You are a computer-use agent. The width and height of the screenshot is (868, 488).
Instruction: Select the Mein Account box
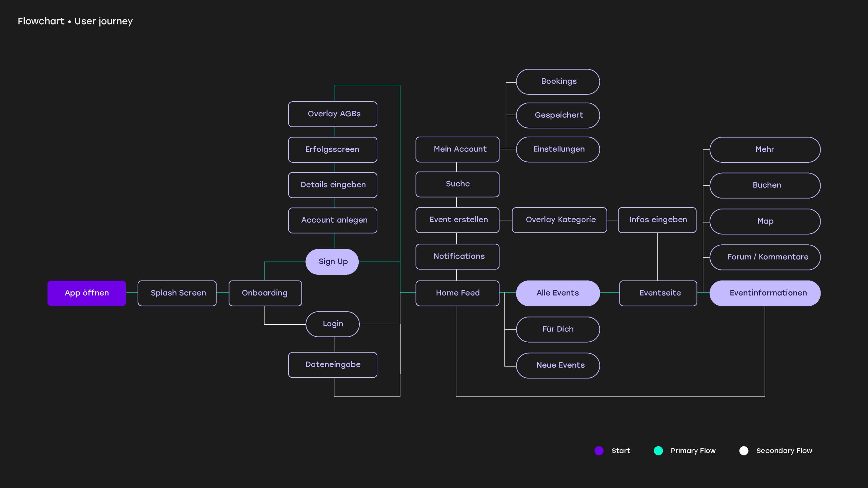point(457,149)
